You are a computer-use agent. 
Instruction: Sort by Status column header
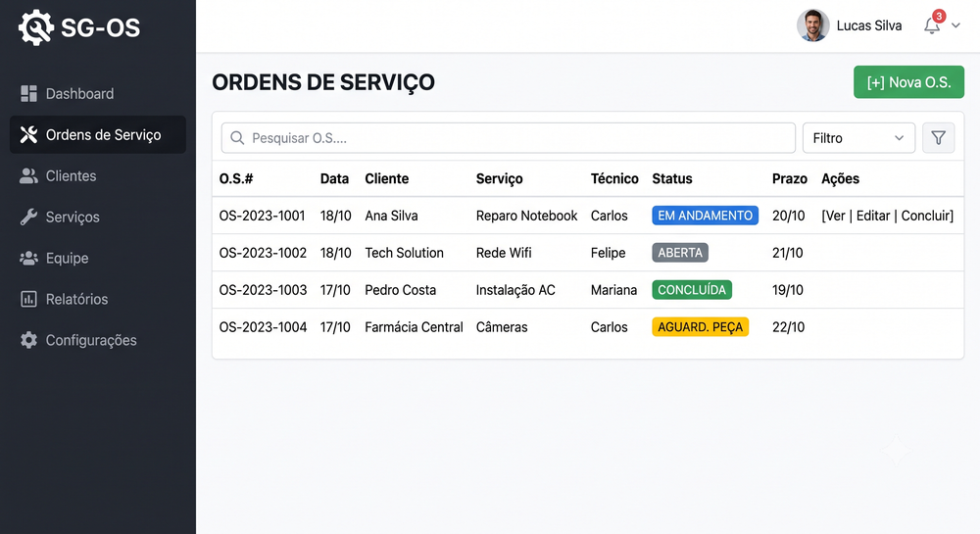[672, 178]
